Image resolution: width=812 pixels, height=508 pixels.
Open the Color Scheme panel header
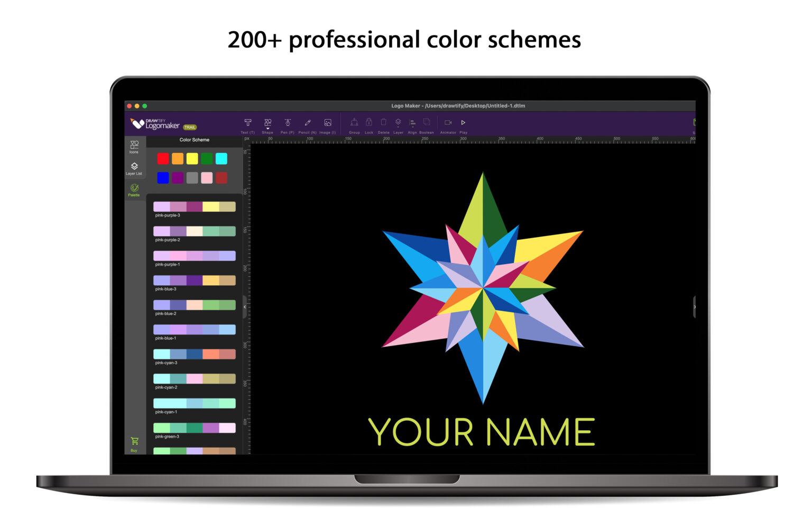194,140
